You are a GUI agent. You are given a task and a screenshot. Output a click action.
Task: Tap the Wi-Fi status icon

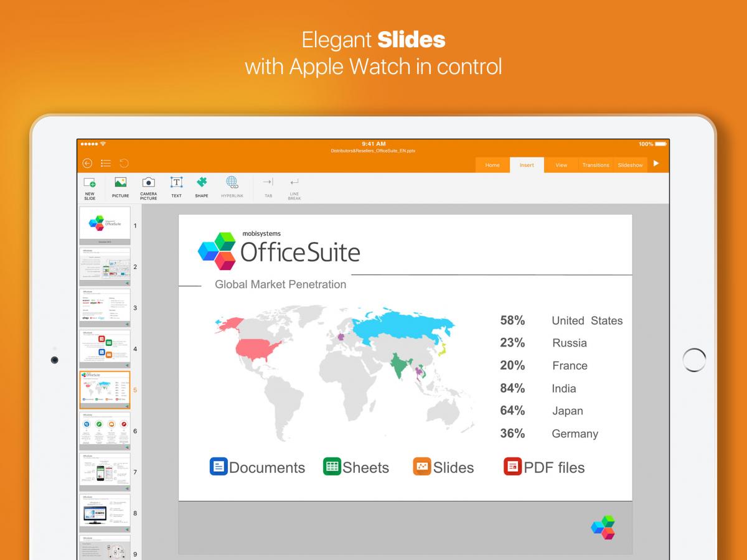point(103,144)
